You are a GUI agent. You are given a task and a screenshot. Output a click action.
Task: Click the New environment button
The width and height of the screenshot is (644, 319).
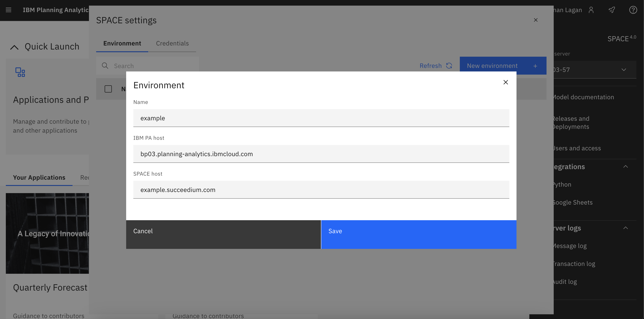503,66
